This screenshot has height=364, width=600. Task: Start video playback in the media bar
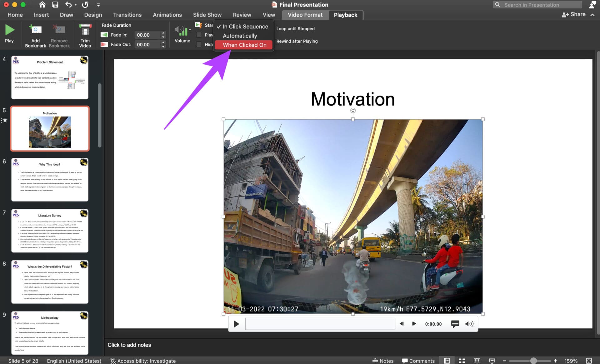[x=236, y=324]
